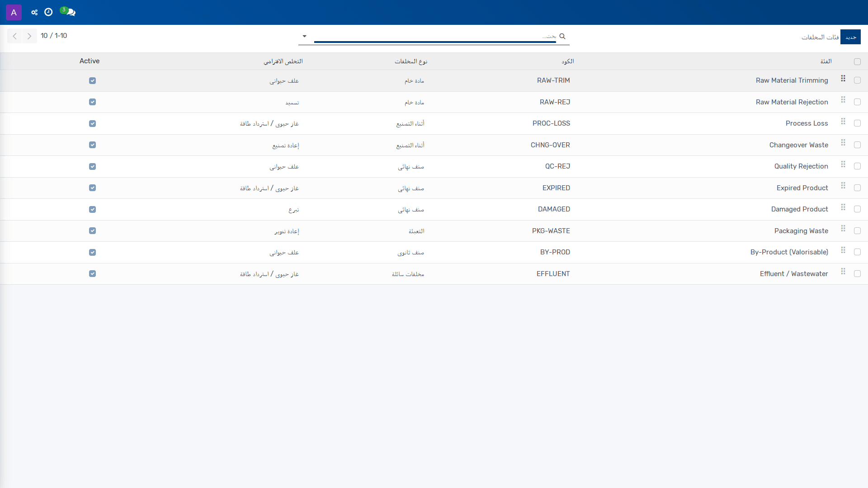Click the search magnifier icon
Viewport: 868px width, 488px height.
562,36
